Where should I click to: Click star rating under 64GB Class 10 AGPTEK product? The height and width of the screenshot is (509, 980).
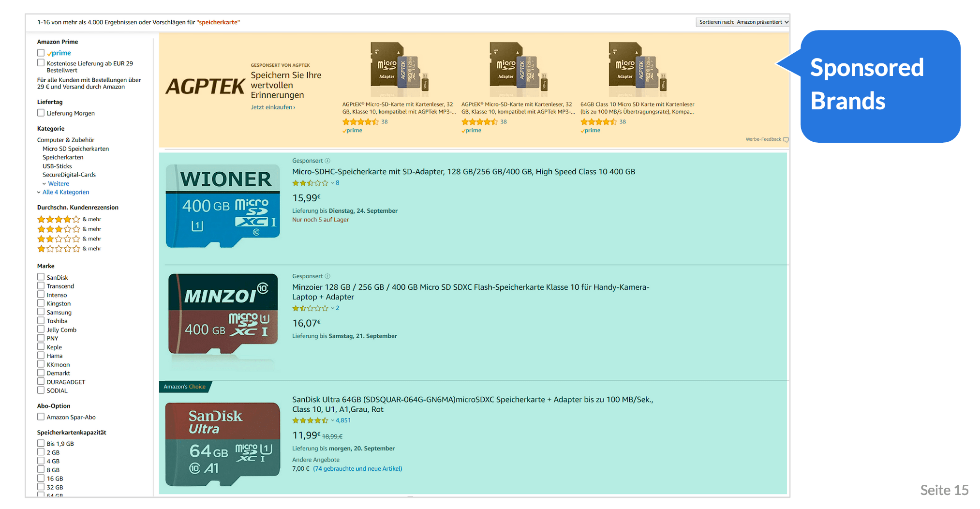coord(598,122)
